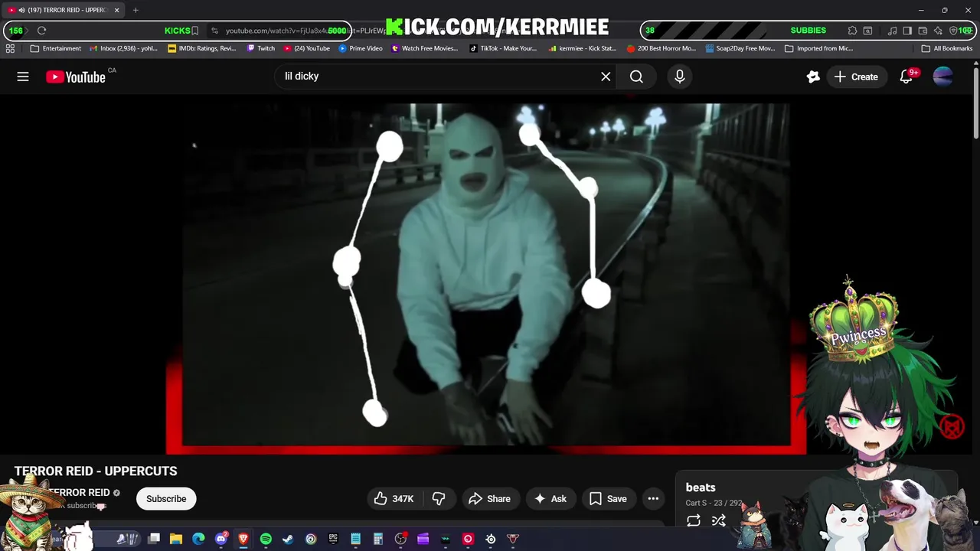Open the bookmarks bar apps grid icon
The width and height of the screenshot is (980, 551).
10,48
